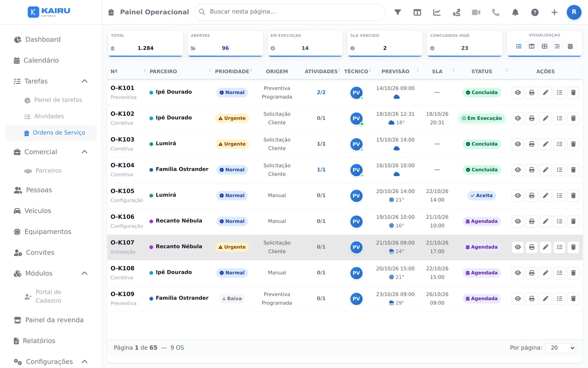This screenshot has height=368, width=588.
Task: Click the Em Execução status badge
Action: pos(482,118)
